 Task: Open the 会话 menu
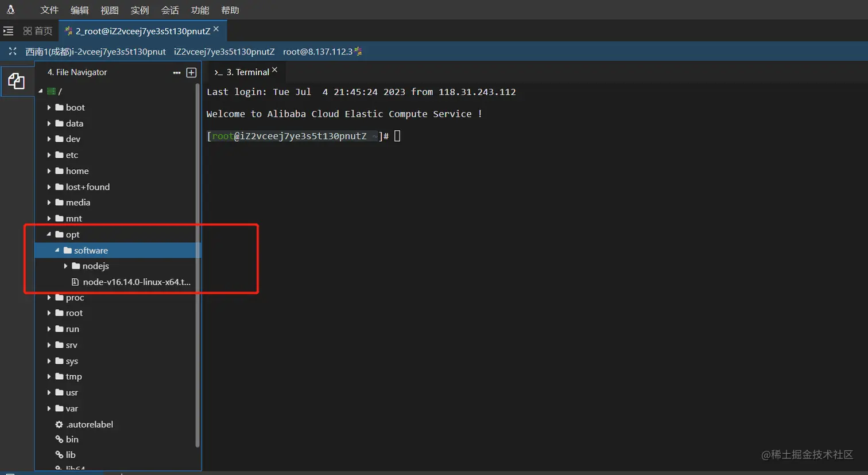(170, 10)
